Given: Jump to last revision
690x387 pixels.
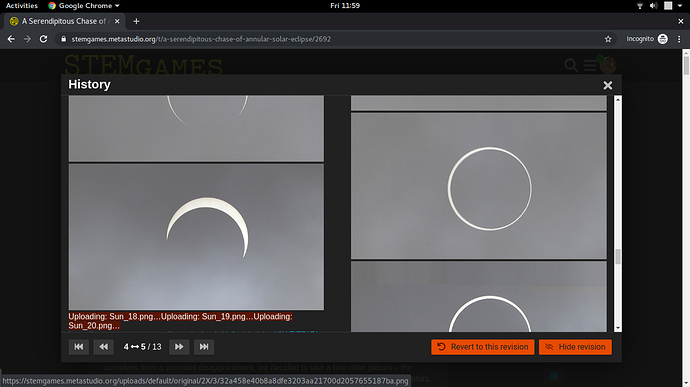Looking at the screenshot, I should click(204, 347).
